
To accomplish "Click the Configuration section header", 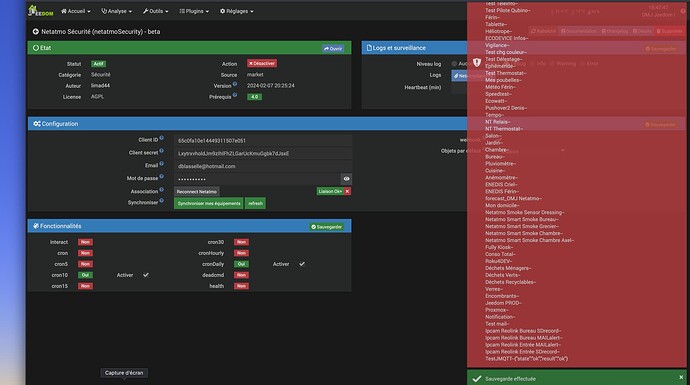I will 247,124.
